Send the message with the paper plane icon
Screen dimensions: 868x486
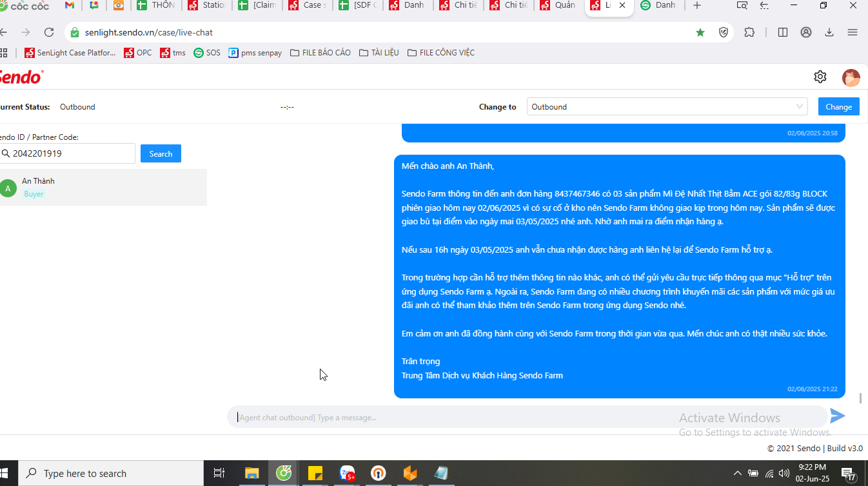pyautogui.click(x=837, y=416)
